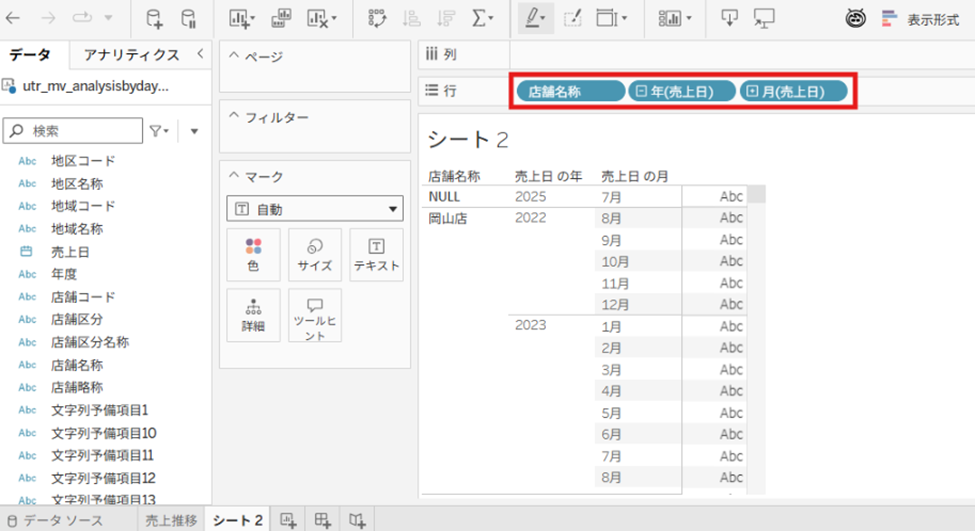Image resolution: width=975 pixels, height=531 pixels.
Task: Click the new worksheet chart icon in toolbar
Action: pyautogui.click(x=239, y=19)
